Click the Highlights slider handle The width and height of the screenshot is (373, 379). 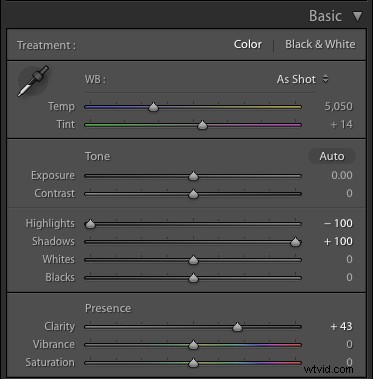click(x=90, y=224)
